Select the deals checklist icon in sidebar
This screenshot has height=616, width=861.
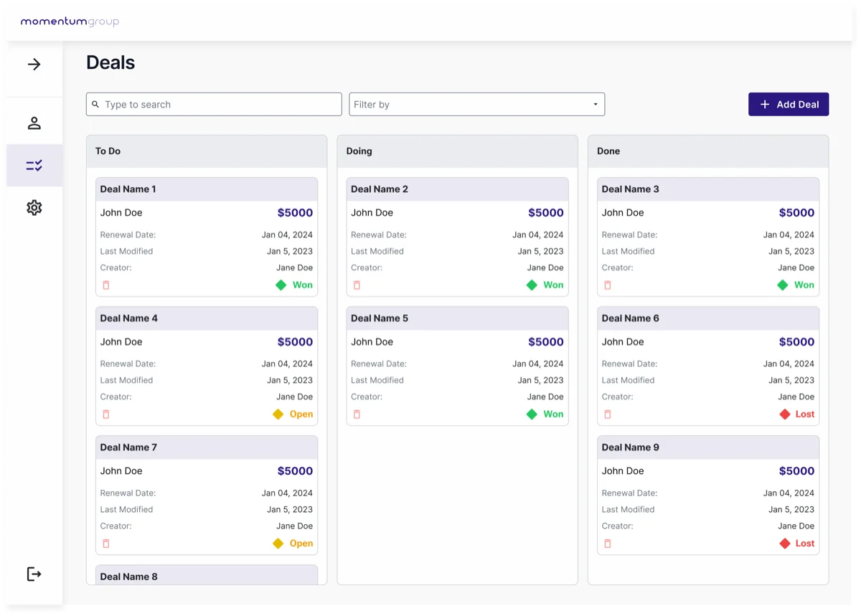click(34, 166)
